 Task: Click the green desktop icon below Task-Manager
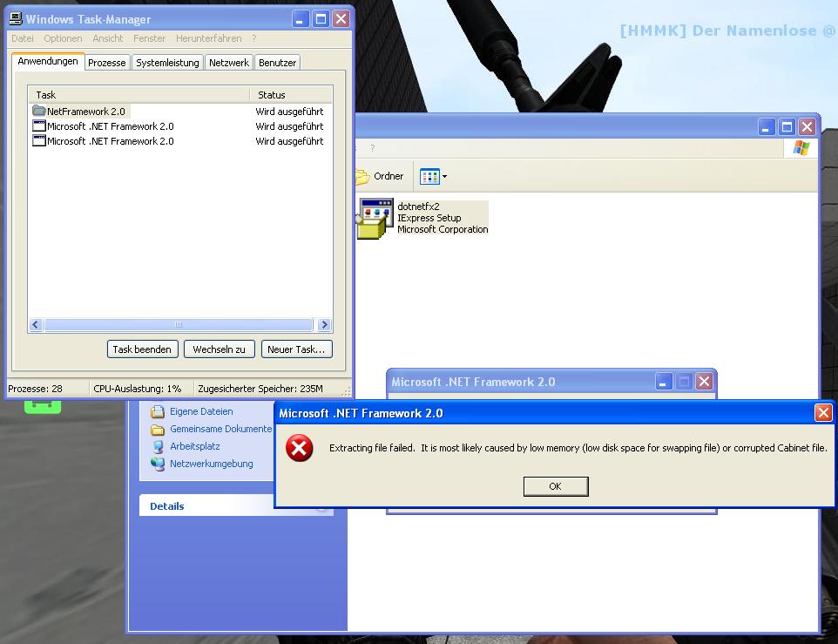tap(43, 407)
